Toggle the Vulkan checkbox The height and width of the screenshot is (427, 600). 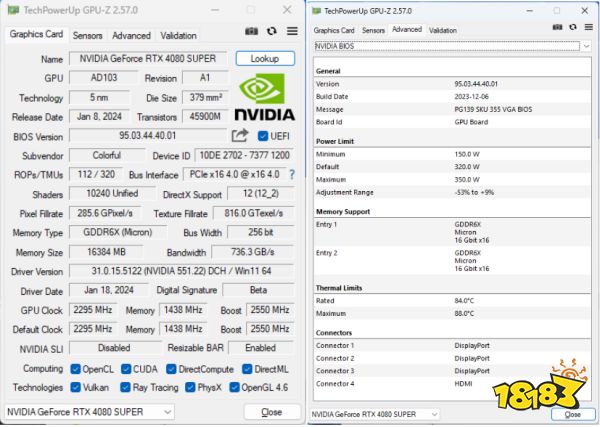[x=76, y=388]
